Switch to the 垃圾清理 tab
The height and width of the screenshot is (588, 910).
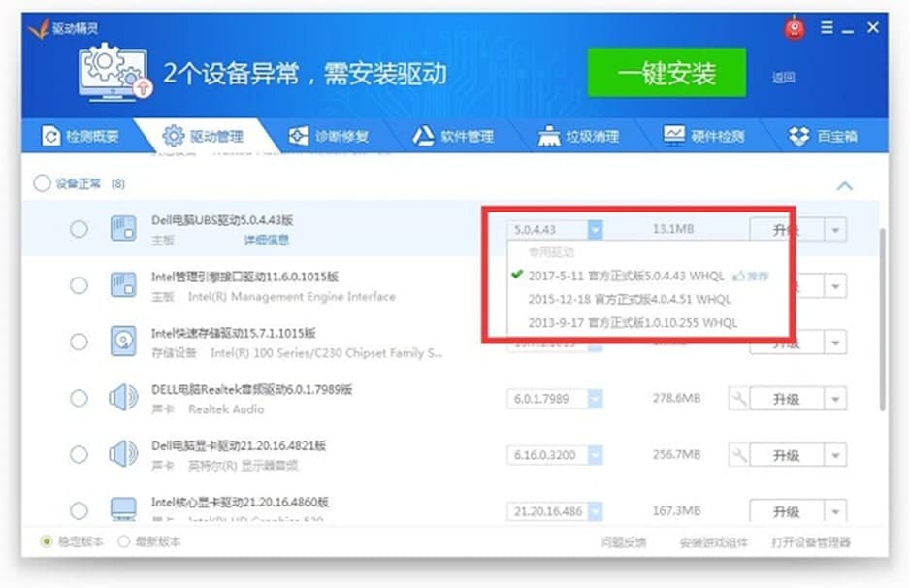[x=578, y=137]
